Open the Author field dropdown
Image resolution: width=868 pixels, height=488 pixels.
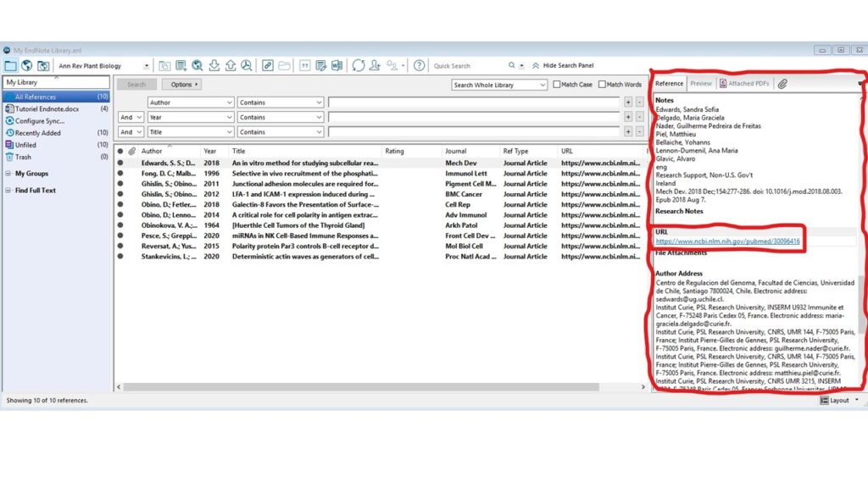[229, 103]
